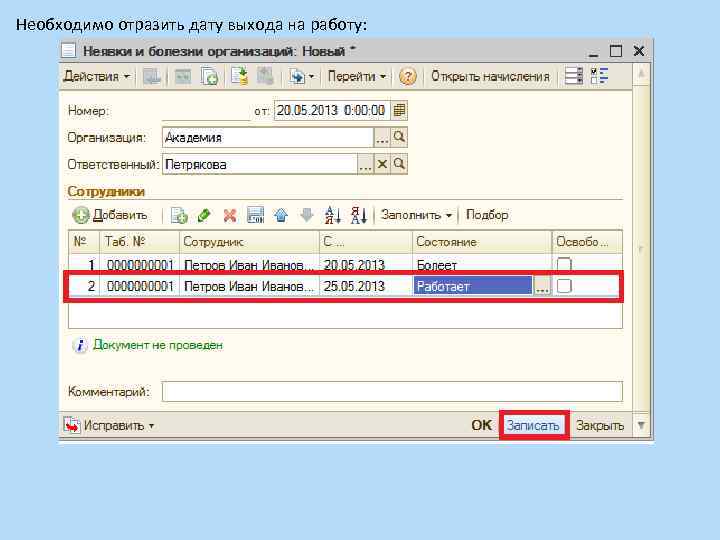Click the magnifier icon for Организация
The height and width of the screenshot is (540, 720).
(x=399, y=137)
